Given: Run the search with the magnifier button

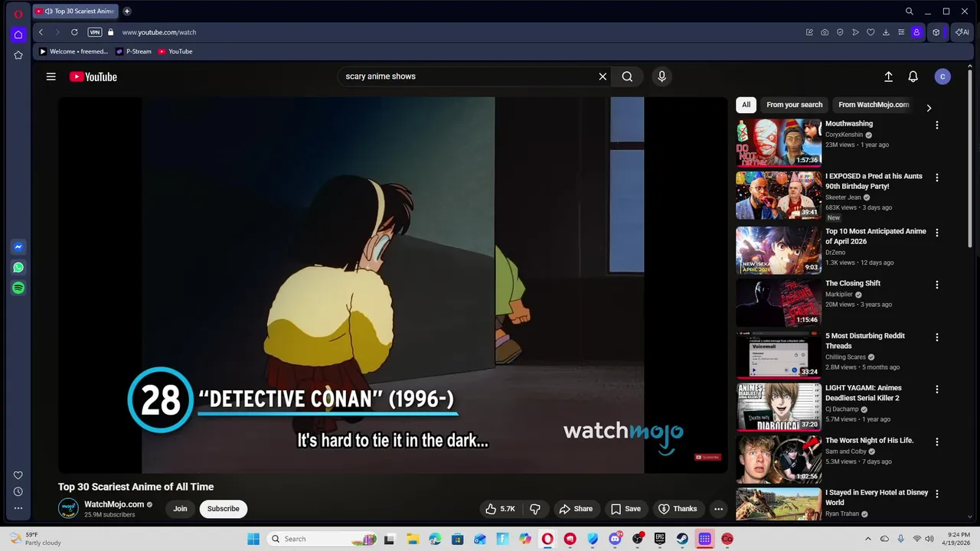Looking at the screenshot, I should pos(627,77).
